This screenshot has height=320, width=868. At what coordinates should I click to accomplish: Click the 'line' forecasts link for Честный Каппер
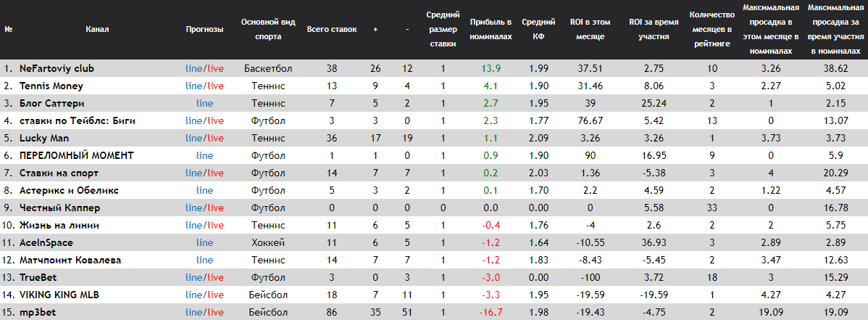point(194,208)
